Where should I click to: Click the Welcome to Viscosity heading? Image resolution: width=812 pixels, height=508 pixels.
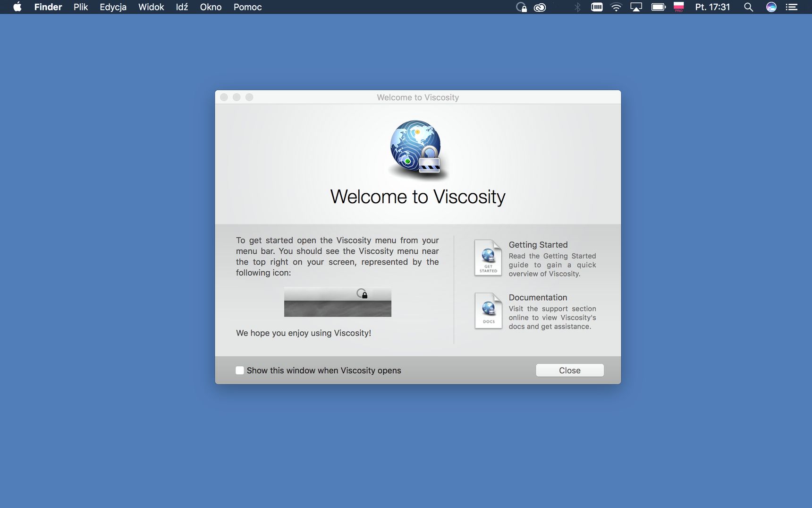[418, 197]
